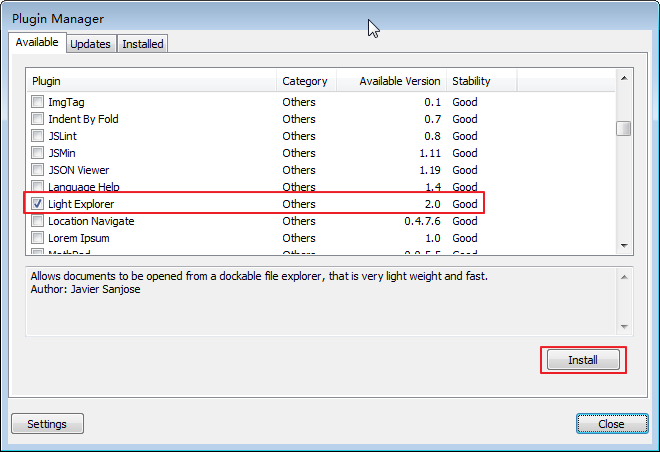Enable the Indent By Fold checkbox
The height and width of the screenshot is (452, 660).
tap(38, 119)
